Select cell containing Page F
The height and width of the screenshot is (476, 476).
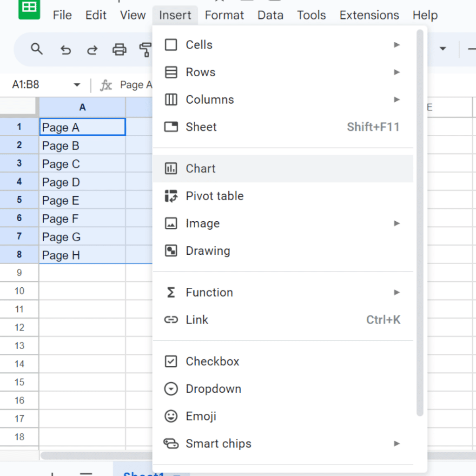point(82,218)
